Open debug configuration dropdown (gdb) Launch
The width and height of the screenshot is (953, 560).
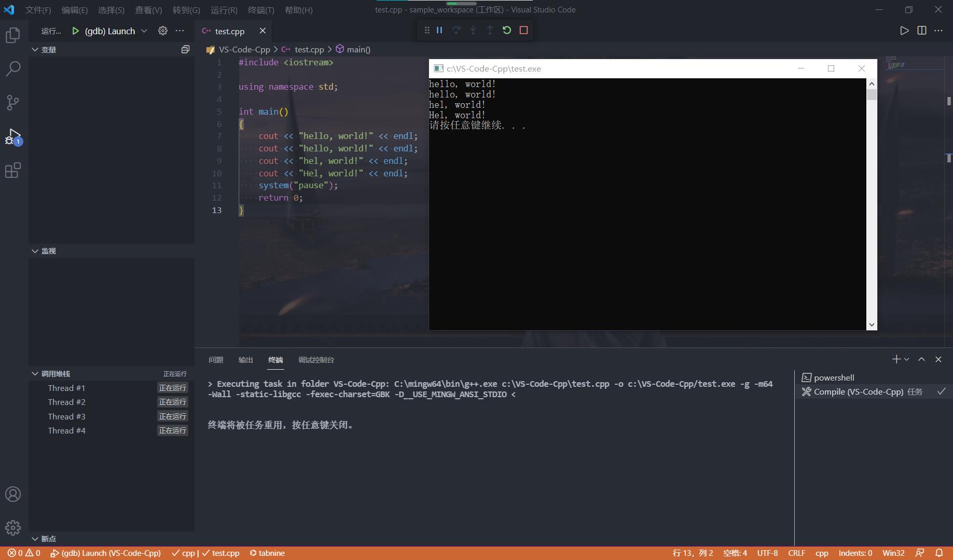pos(116,31)
